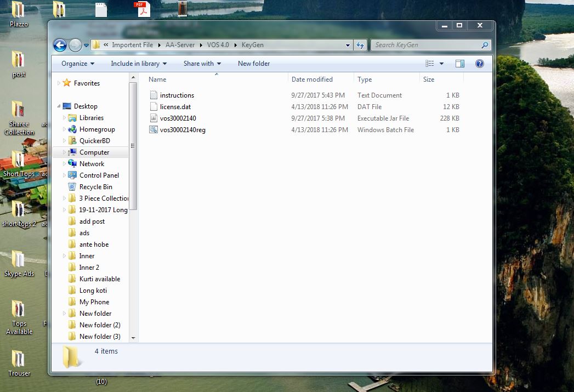
Task: Open the Include in library menu
Action: point(139,64)
